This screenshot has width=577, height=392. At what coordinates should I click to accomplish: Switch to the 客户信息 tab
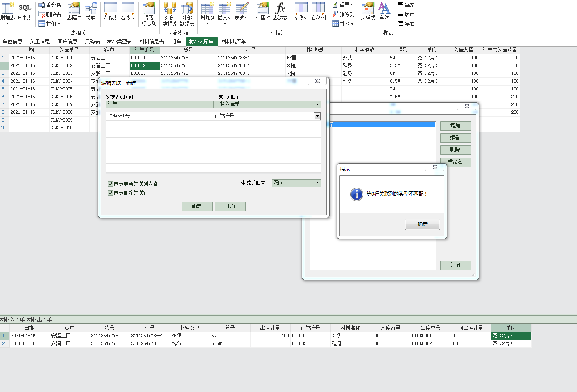click(68, 41)
